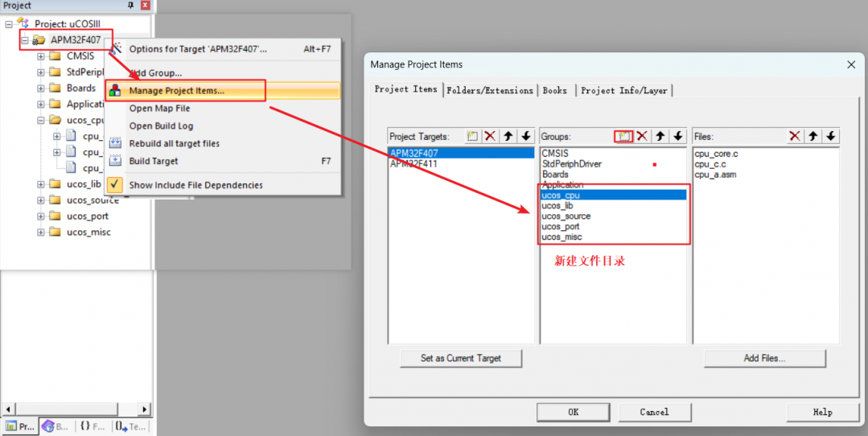Click New target icon in Project Targets
Image resolution: width=868 pixels, height=436 pixels.
[x=472, y=136]
